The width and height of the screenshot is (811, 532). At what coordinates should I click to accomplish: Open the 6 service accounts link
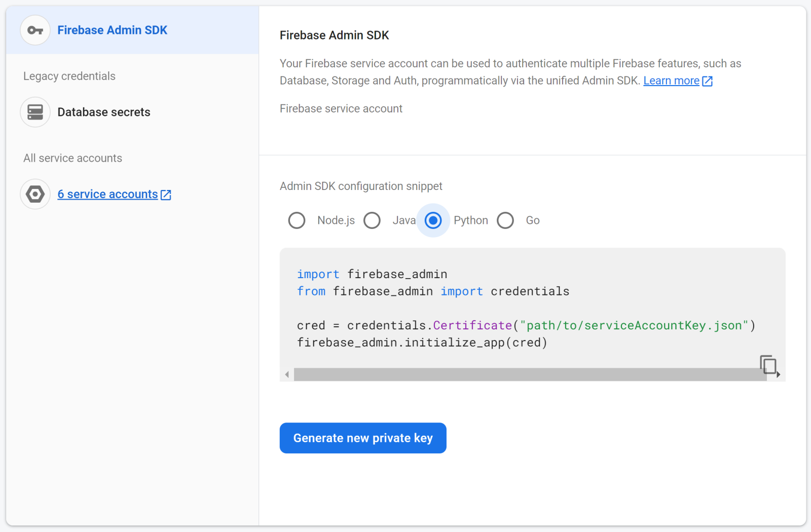[x=107, y=195]
